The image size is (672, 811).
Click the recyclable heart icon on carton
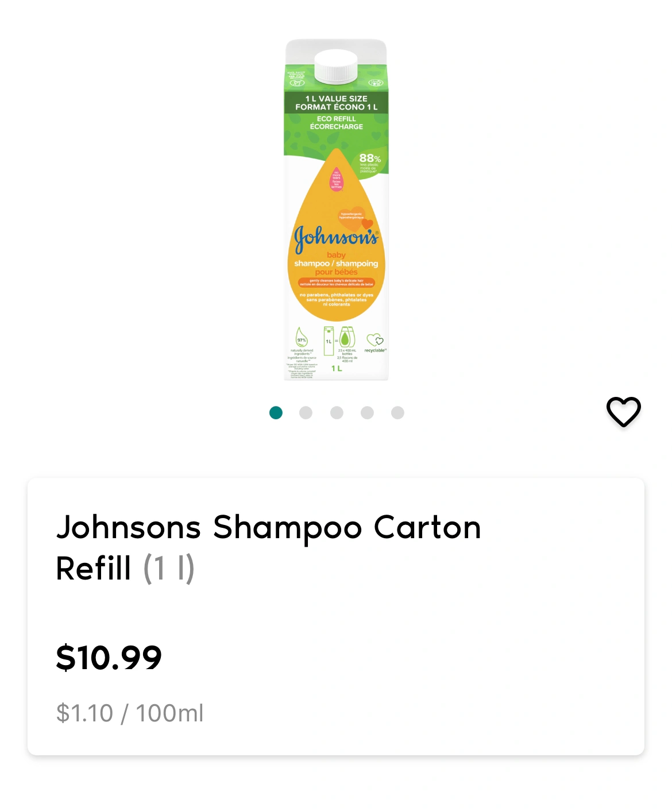(x=375, y=339)
